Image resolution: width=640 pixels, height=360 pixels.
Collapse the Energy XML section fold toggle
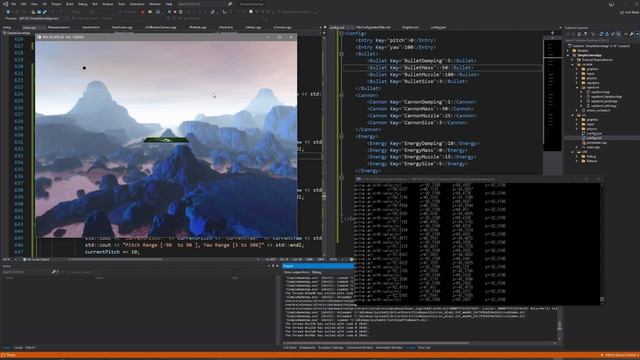pos(342,136)
